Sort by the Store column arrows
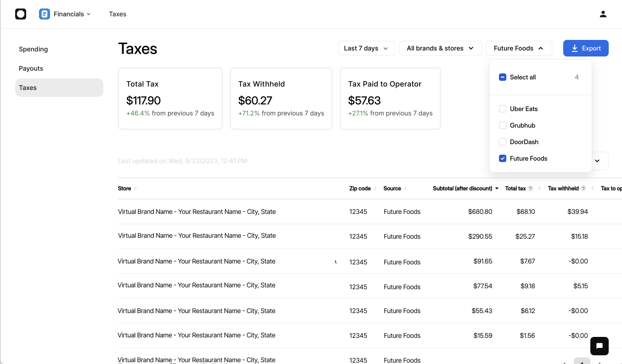The height and width of the screenshot is (364, 622). pyautogui.click(x=135, y=189)
